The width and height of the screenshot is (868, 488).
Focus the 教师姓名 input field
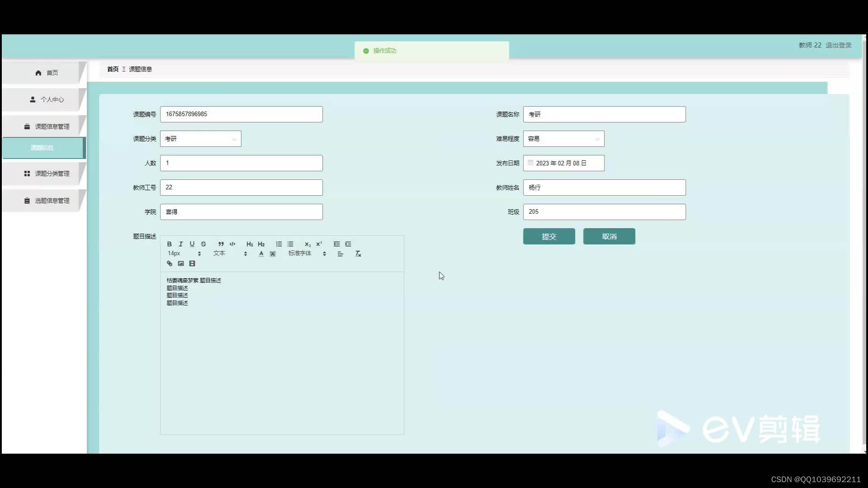(604, 188)
